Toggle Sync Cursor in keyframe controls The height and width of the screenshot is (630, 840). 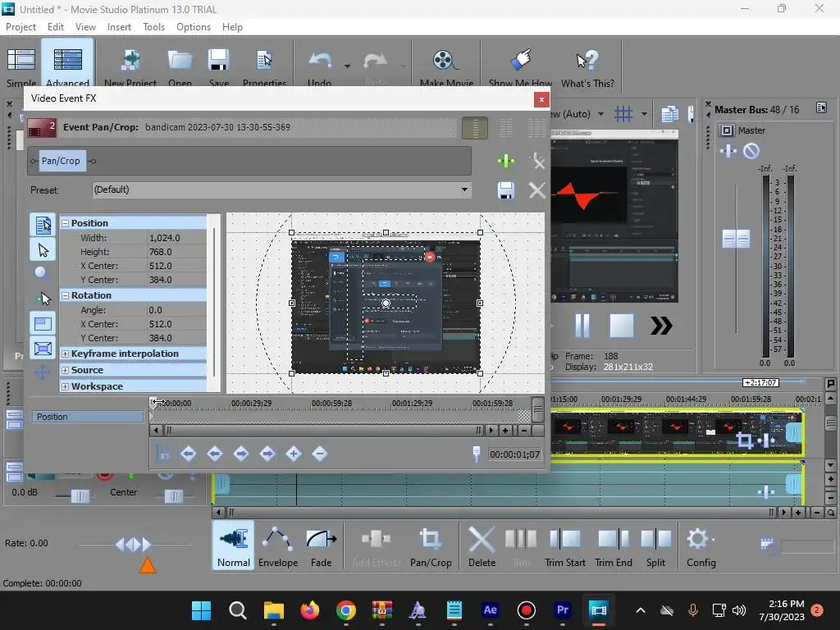click(162, 454)
